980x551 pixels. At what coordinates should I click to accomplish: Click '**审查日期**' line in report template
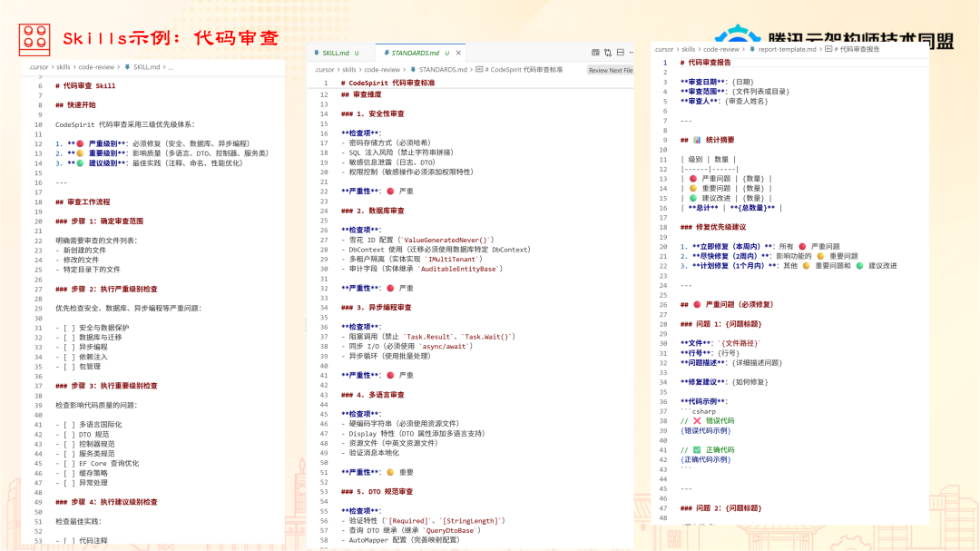pyautogui.click(x=718, y=82)
